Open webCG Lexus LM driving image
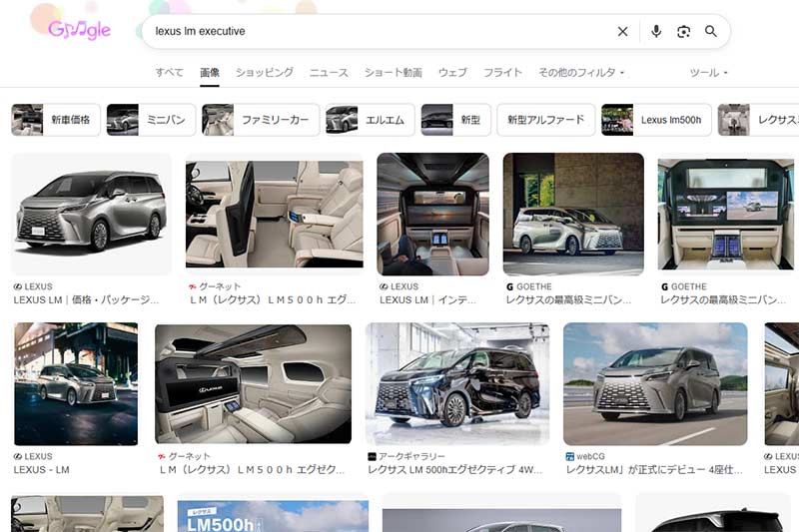Image resolution: width=799 pixels, height=532 pixels. 655,384
